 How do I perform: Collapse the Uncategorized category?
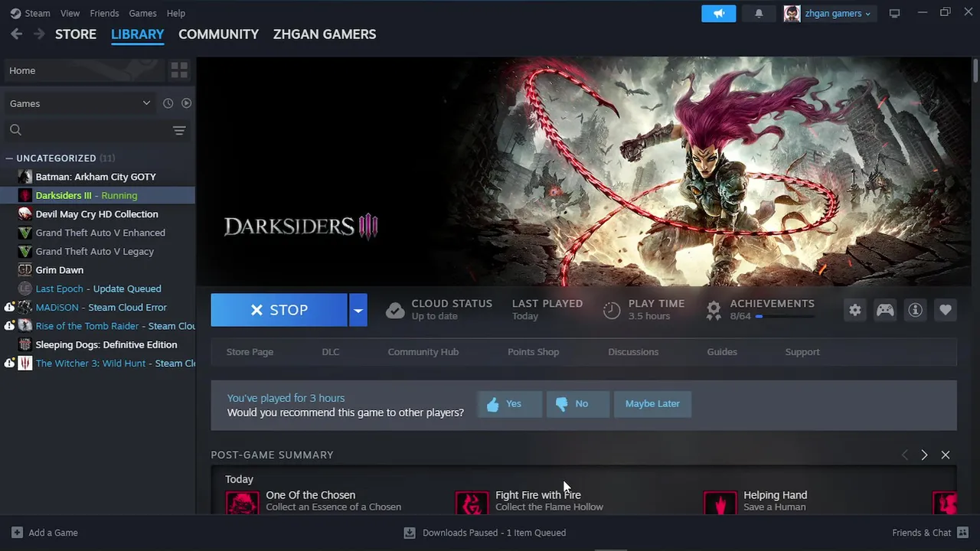coord(9,158)
